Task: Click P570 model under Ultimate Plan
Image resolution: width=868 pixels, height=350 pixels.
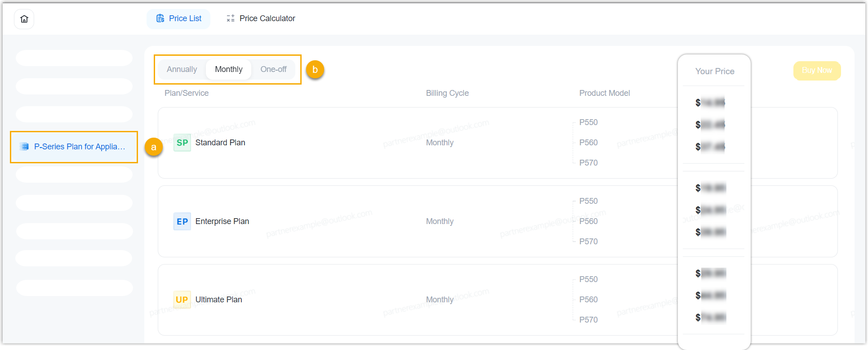Action: pyautogui.click(x=588, y=320)
